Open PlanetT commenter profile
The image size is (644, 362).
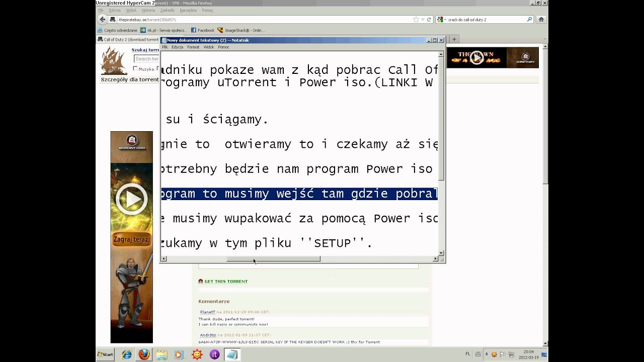(207, 312)
